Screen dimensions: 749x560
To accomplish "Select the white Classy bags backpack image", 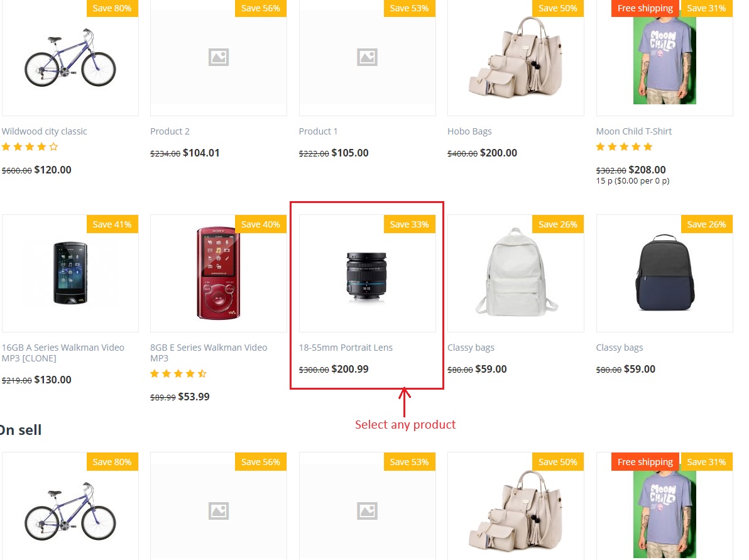I will click(517, 272).
